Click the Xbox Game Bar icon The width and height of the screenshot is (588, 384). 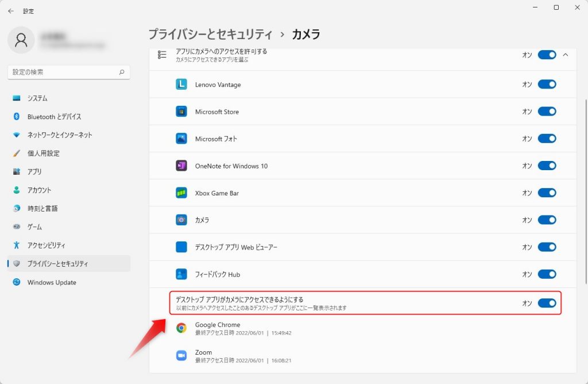tap(181, 193)
